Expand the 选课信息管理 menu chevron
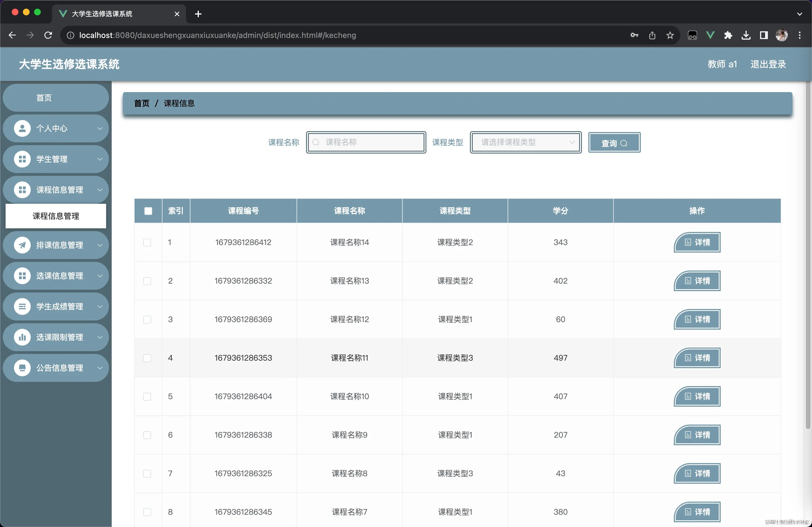This screenshot has height=527, width=812. click(x=100, y=276)
